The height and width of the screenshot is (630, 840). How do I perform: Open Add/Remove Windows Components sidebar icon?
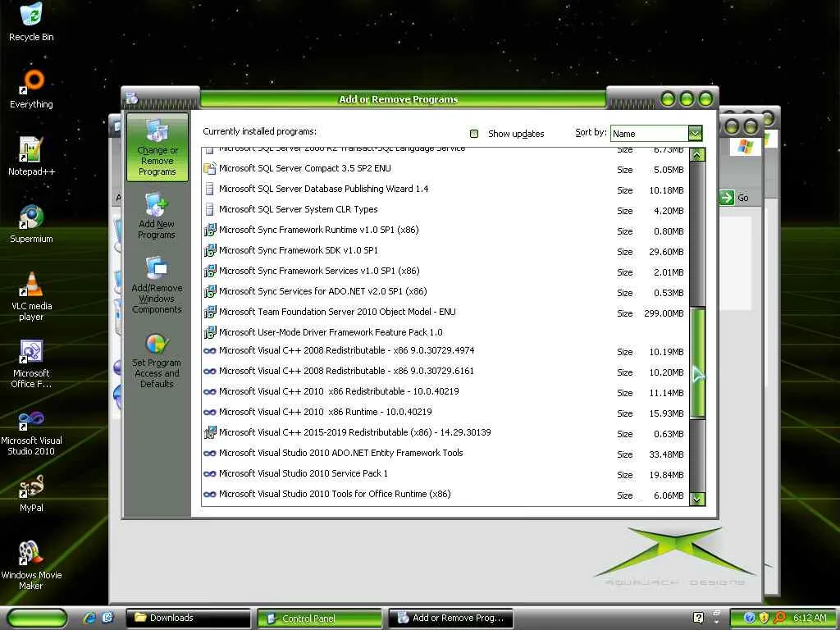157,285
